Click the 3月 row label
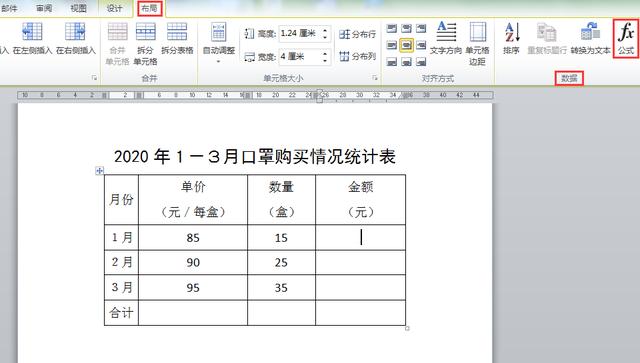 pyautogui.click(x=121, y=288)
